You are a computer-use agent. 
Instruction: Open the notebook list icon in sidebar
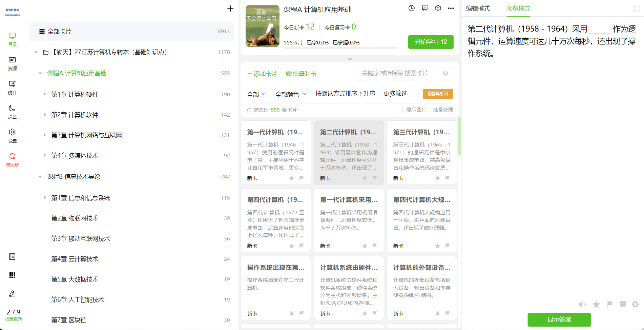coord(12,256)
